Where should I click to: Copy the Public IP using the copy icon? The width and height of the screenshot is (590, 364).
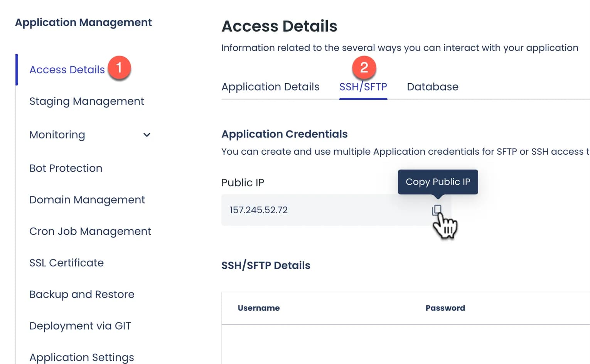pos(436,209)
